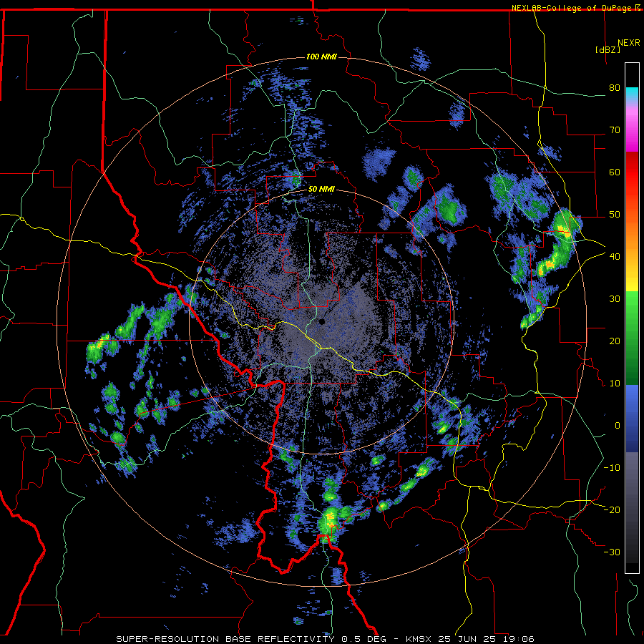Click the black radar site dot at center
644x644 pixels.
[322, 322]
